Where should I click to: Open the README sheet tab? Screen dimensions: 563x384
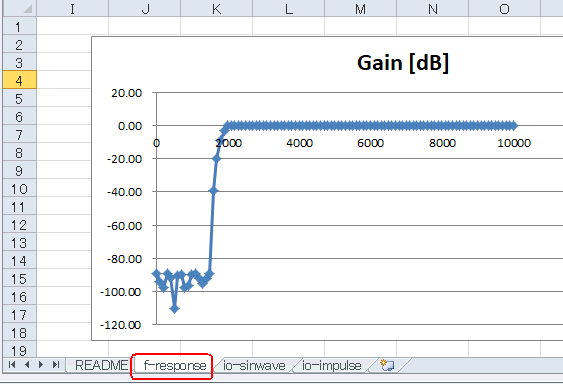click(x=101, y=365)
